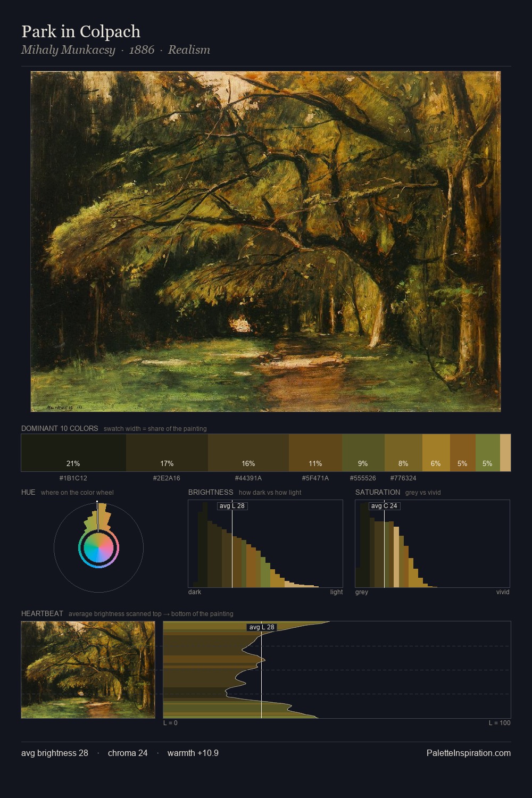
Task: Click the small painting thumbnail beside heartbeat chart
Action: coord(88,670)
